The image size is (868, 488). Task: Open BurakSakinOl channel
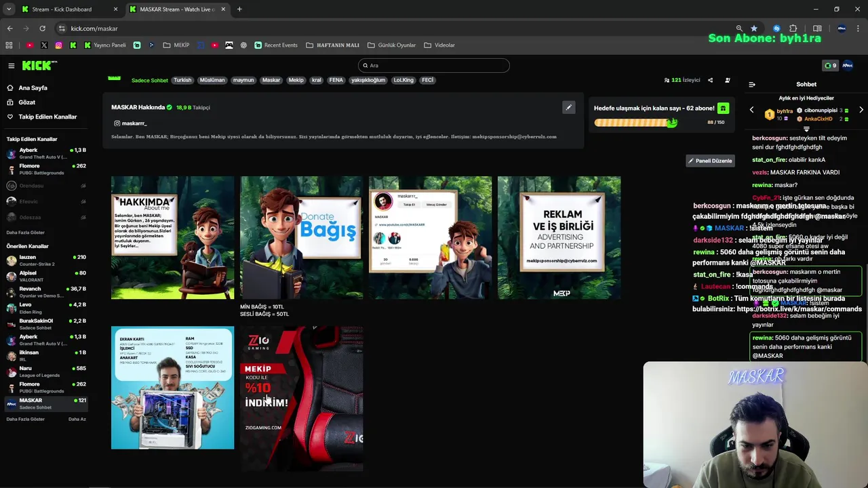click(45, 323)
